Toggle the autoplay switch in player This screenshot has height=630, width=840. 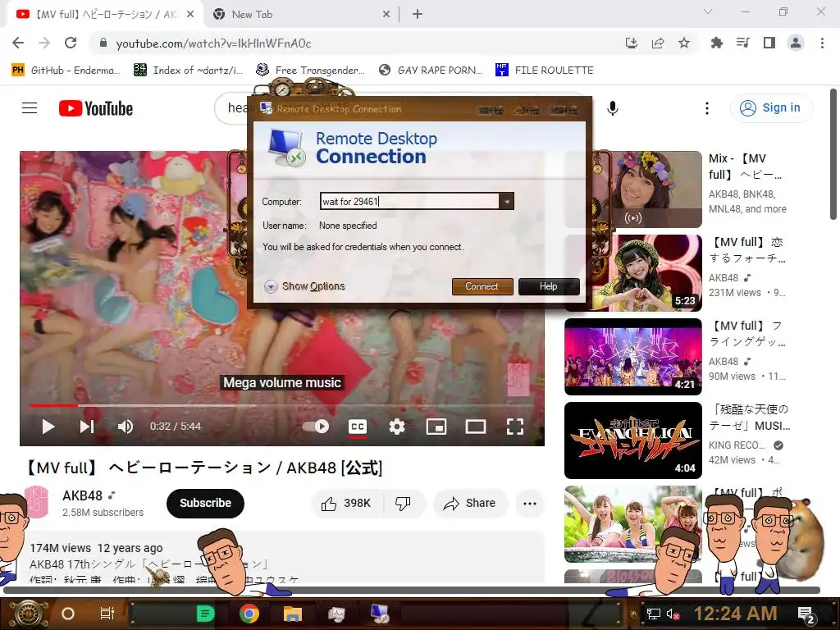click(316, 427)
